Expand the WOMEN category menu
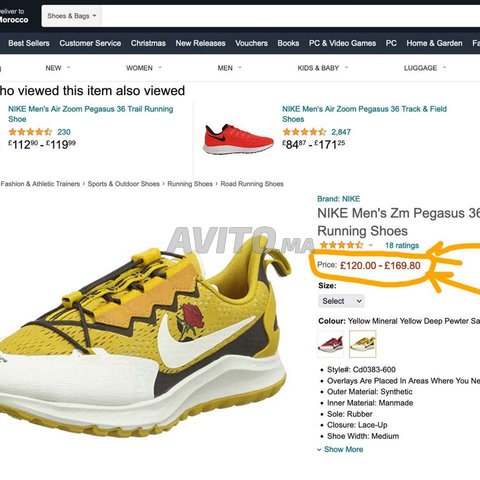The height and width of the screenshot is (480, 480). tap(144, 68)
